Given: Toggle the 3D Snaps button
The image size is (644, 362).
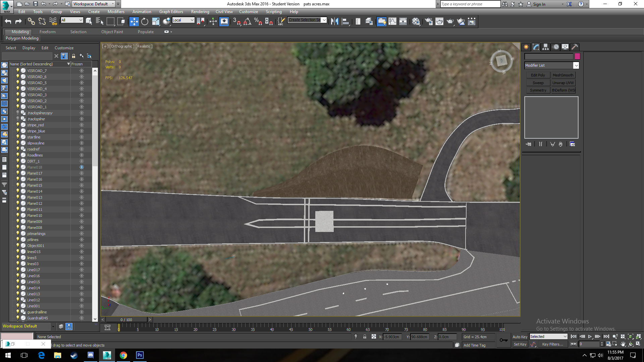Looking at the screenshot, I should click(x=237, y=21).
